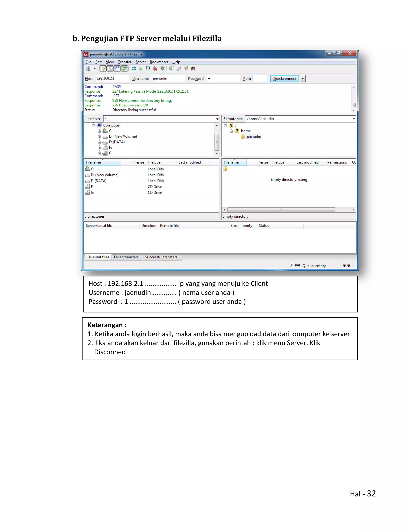Toggle the transfer queue display
The image size is (411, 532).
(124, 69)
